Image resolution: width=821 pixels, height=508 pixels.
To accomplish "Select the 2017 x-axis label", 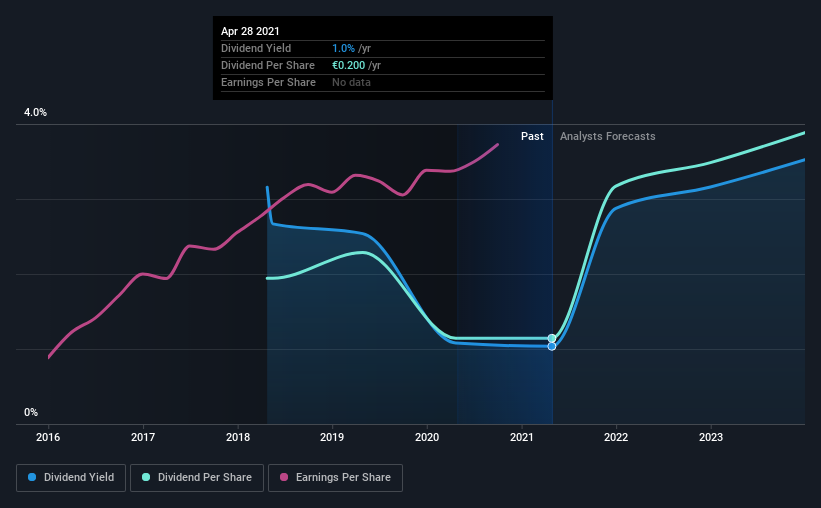I will (143, 437).
